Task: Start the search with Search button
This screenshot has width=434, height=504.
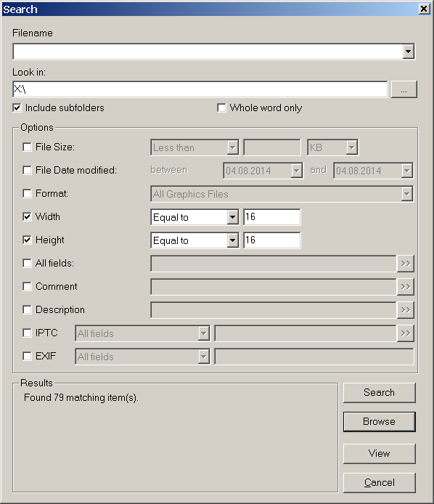Action: pos(379,392)
